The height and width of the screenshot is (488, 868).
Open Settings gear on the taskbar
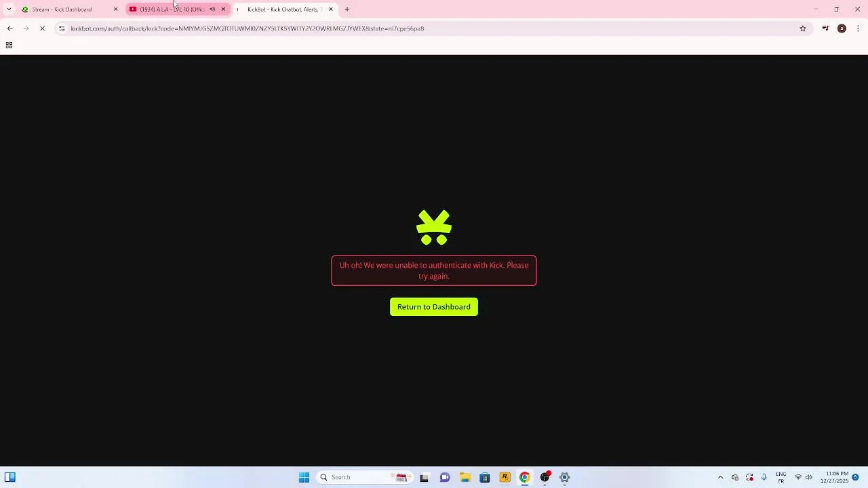coord(565,477)
